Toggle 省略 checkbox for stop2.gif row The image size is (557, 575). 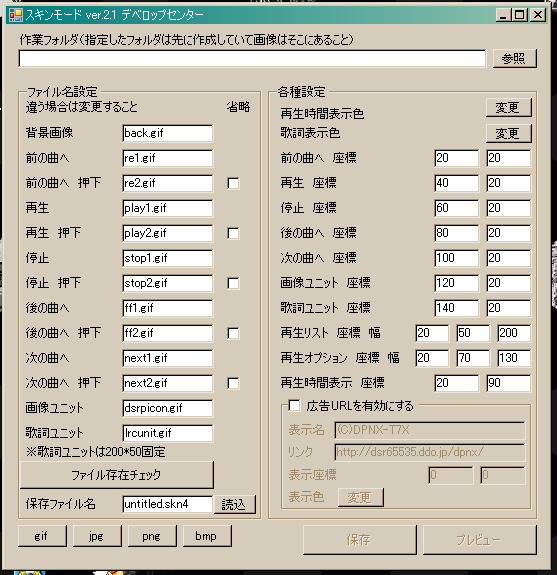(x=233, y=283)
